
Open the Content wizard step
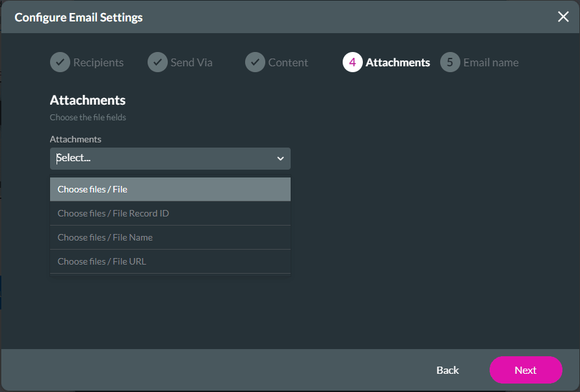(287, 62)
